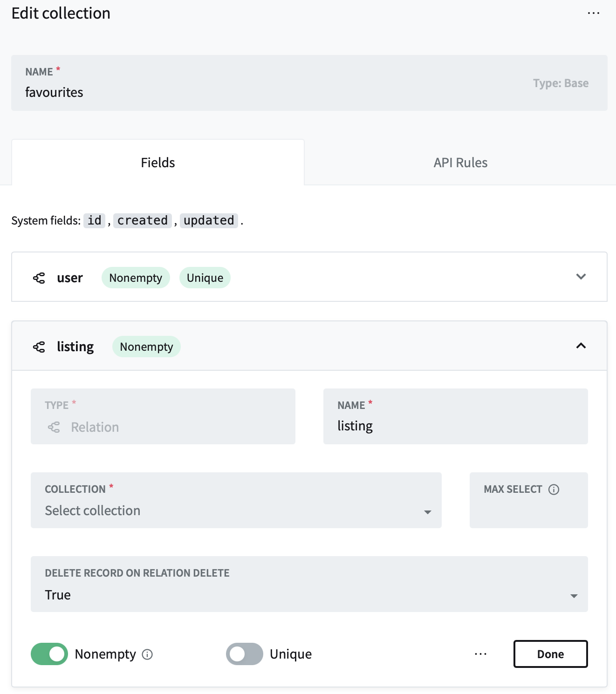Screen dimensions: 616x694
Task: Open the listing field extra options menu
Action: point(480,654)
